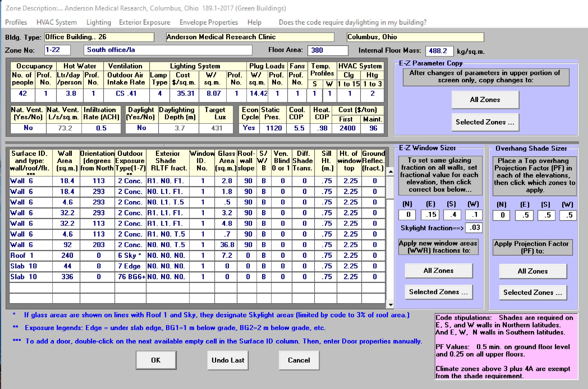Select the 7 Edge outdoor exposure cell

(x=130, y=266)
